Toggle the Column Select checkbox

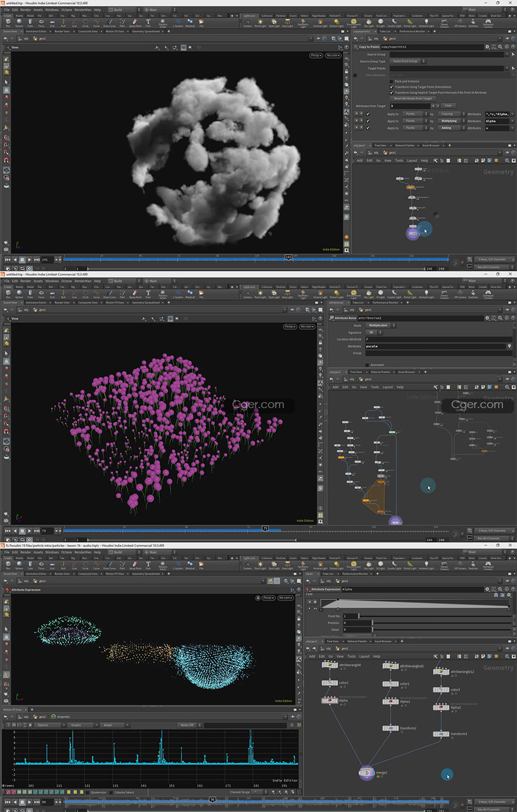(112, 792)
